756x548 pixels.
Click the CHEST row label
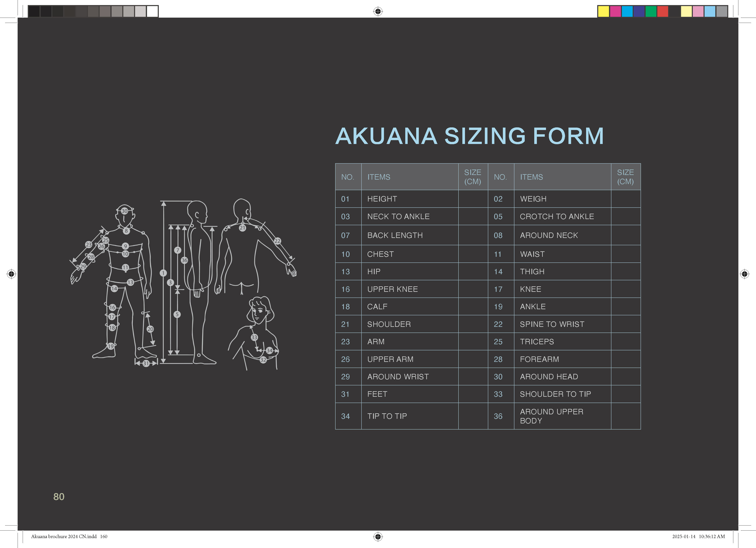[380, 254]
